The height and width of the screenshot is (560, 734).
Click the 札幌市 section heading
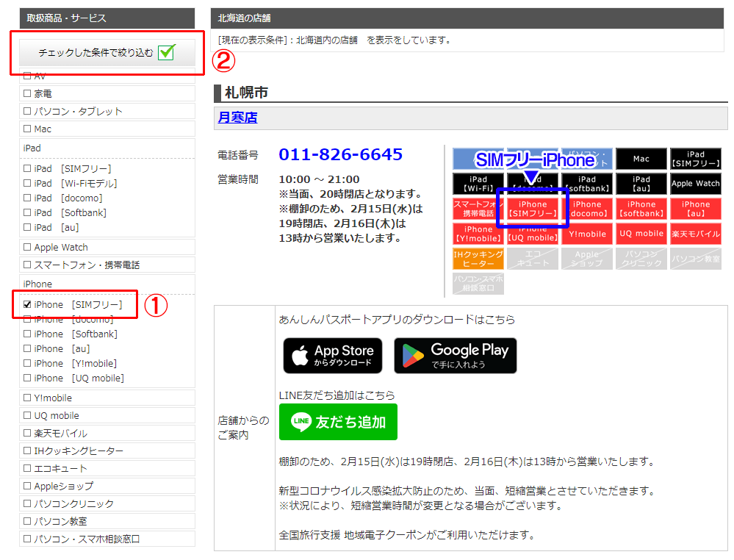[247, 93]
